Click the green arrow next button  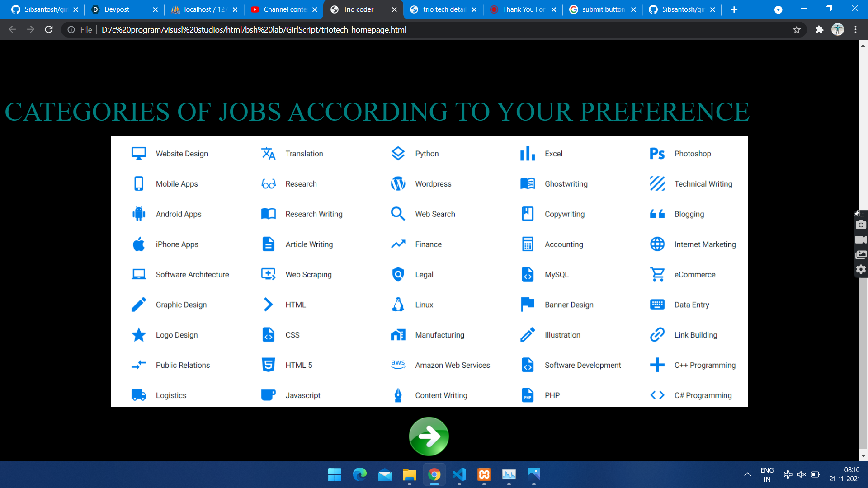pos(429,436)
